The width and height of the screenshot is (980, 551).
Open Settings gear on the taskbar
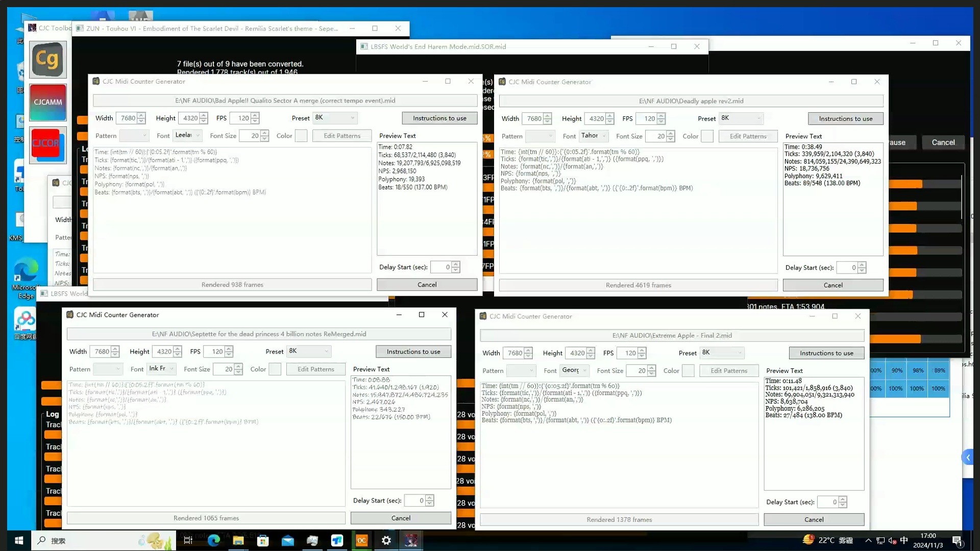(386, 540)
